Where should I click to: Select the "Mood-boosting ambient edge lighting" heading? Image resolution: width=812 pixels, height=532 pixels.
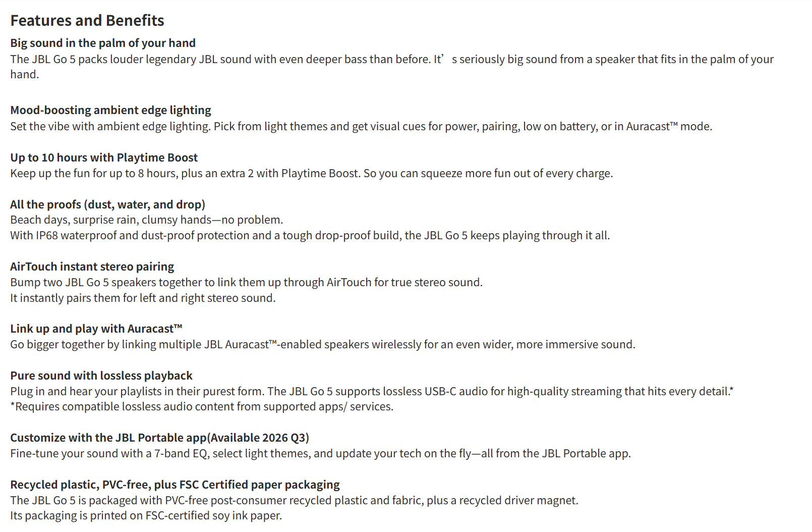(x=110, y=110)
